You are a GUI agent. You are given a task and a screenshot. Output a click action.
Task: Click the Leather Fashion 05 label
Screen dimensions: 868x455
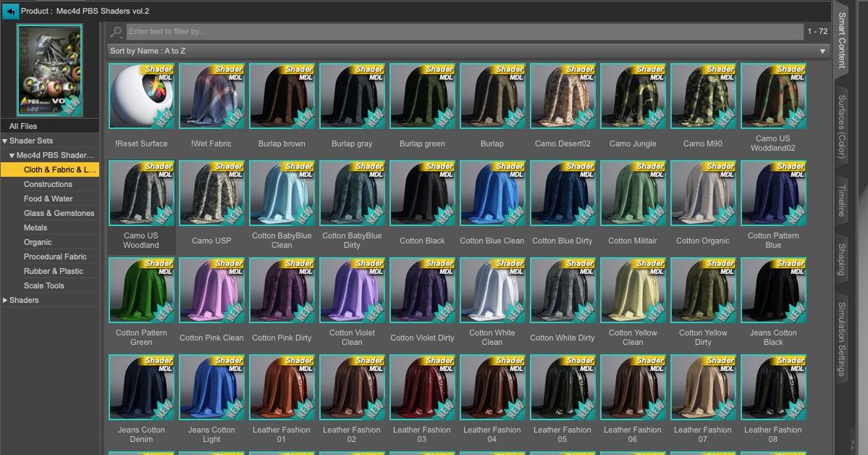[x=562, y=435]
